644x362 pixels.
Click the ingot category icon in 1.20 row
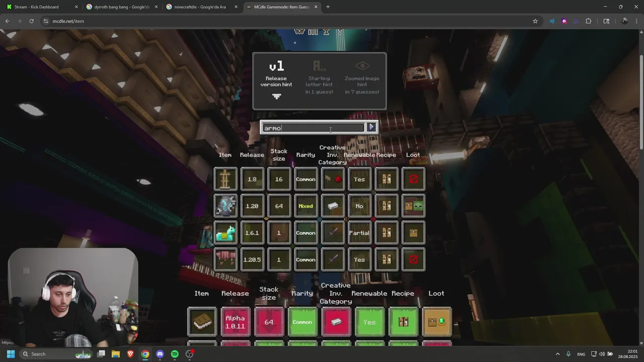point(333,206)
